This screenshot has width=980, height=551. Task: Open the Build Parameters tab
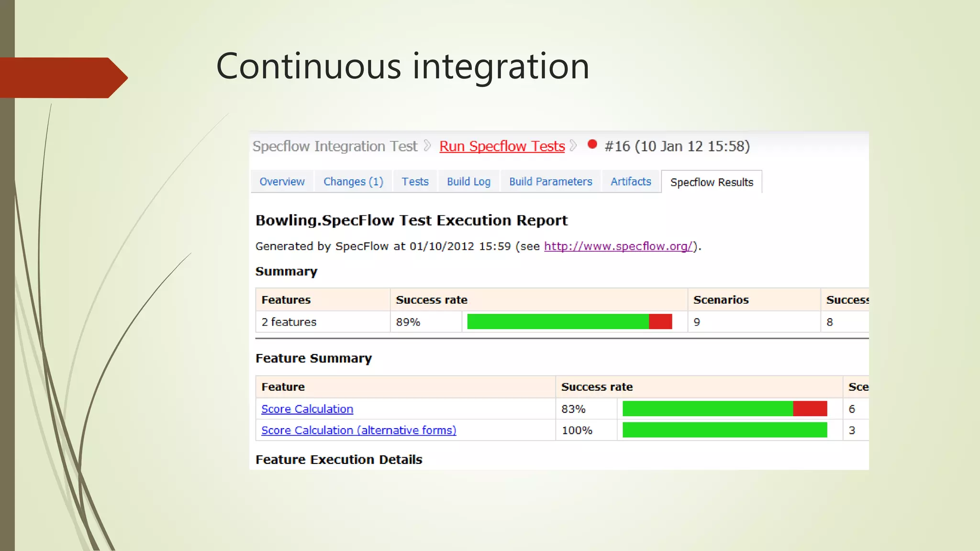pyautogui.click(x=550, y=182)
